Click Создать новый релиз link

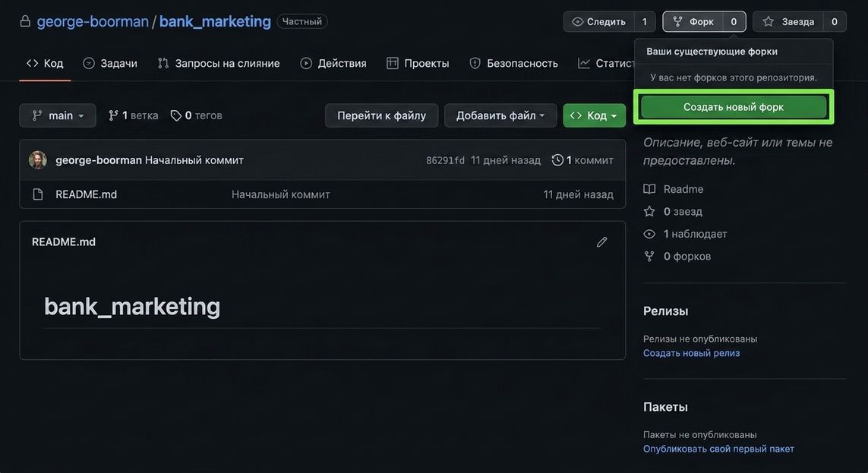tap(691, 353)
